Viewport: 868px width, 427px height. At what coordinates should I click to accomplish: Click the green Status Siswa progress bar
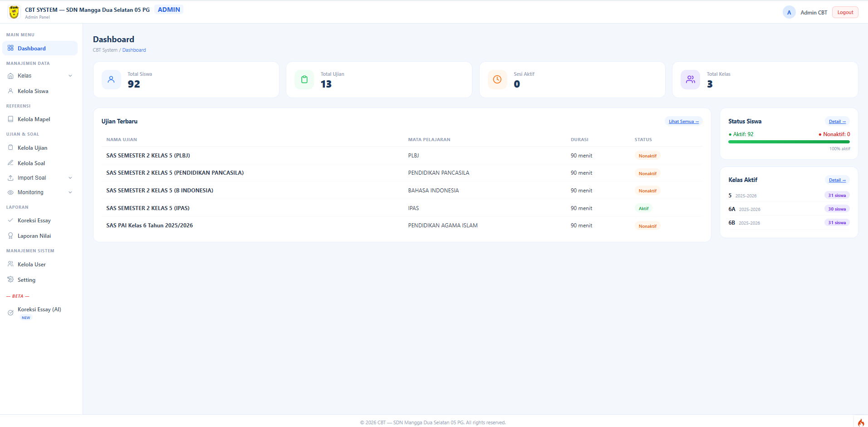pyautogui.click(x=789, y=142)
